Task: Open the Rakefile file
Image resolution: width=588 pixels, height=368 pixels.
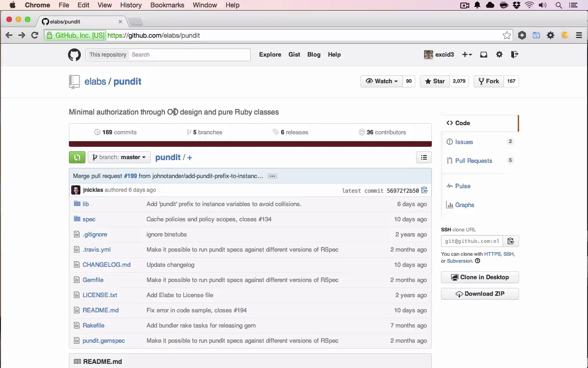Action: coord(93,325)
